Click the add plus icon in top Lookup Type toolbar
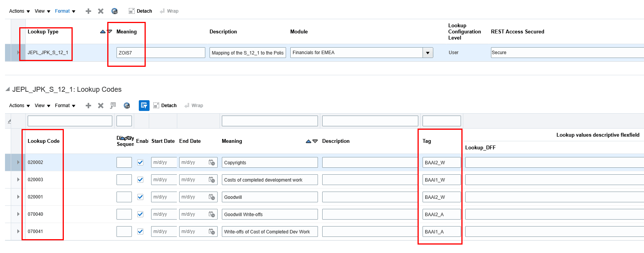This screenshot has width=644, height=253. coord(88,11)
